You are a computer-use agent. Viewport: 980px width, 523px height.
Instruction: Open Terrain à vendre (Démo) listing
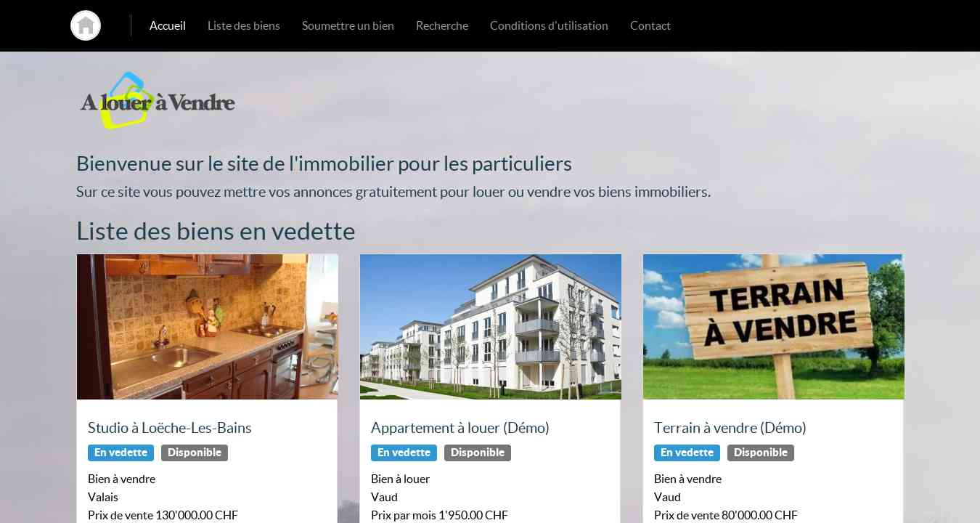730,428
